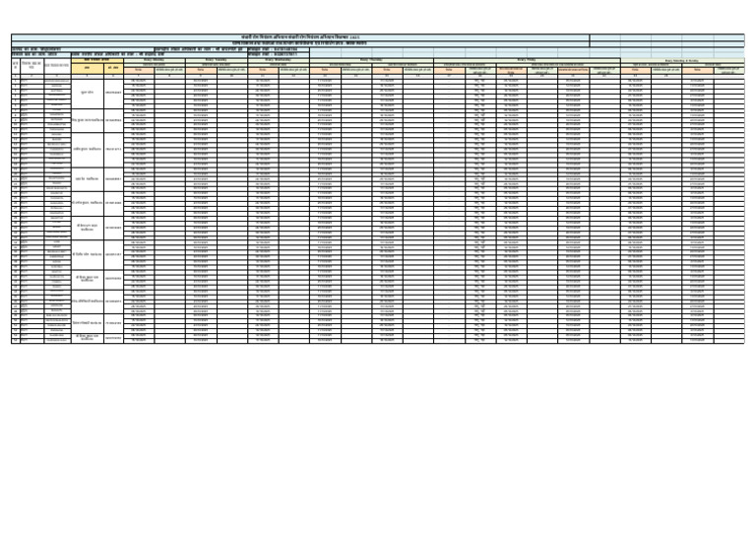Select the sheet's main title row ending in 2023
The width and height of the screenshot is (756, 536).
300,37
